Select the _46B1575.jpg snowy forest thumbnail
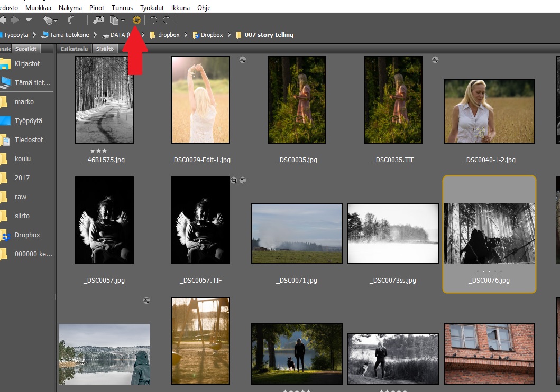The image size is (560, 392). pos(104,100)
